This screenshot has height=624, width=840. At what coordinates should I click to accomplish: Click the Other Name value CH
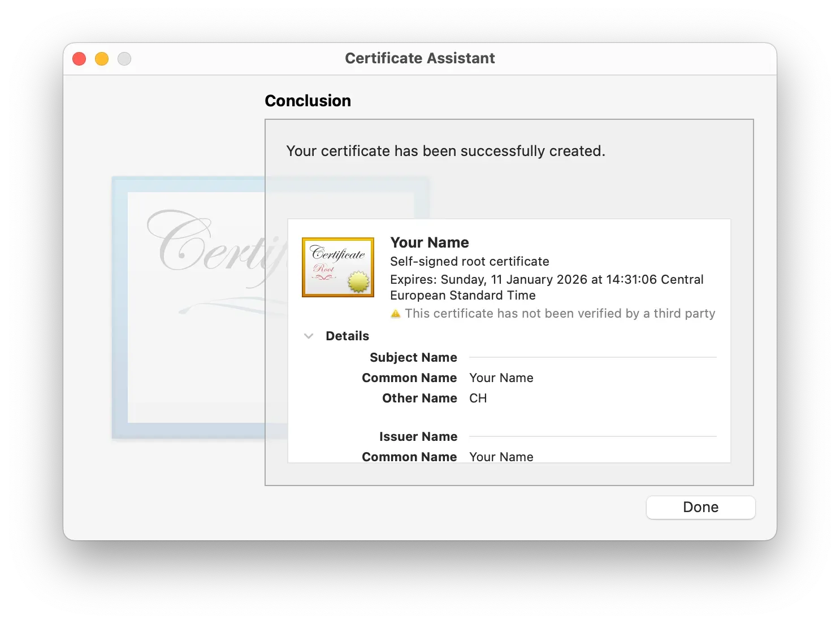[478, 398]
